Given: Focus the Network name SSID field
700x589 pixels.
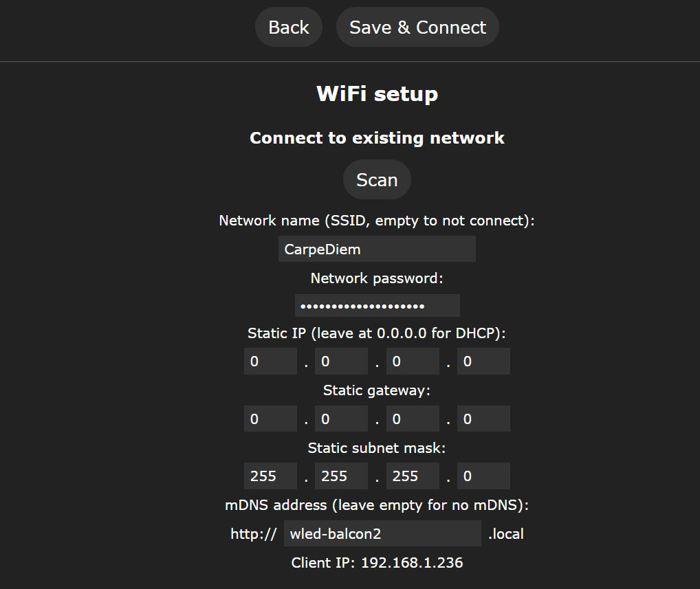Looking at the screenshot, I should pyautogui.click(x=377, y=249).
